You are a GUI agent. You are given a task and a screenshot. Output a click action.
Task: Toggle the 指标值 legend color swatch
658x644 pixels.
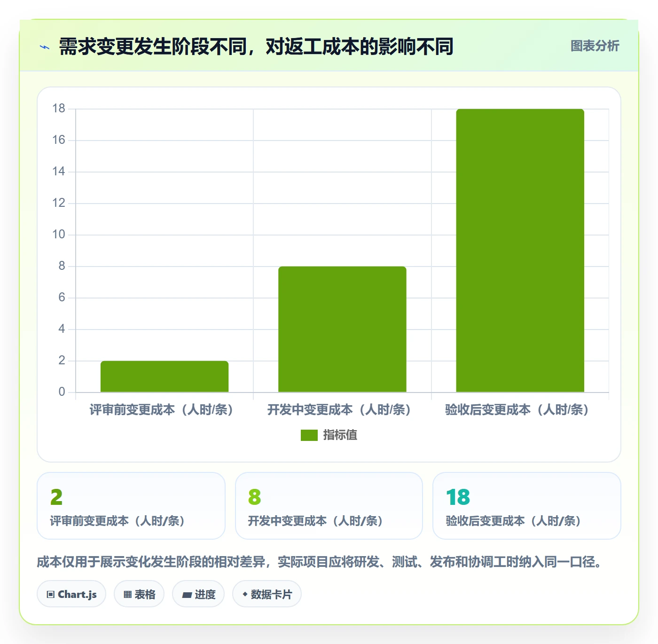309,435
